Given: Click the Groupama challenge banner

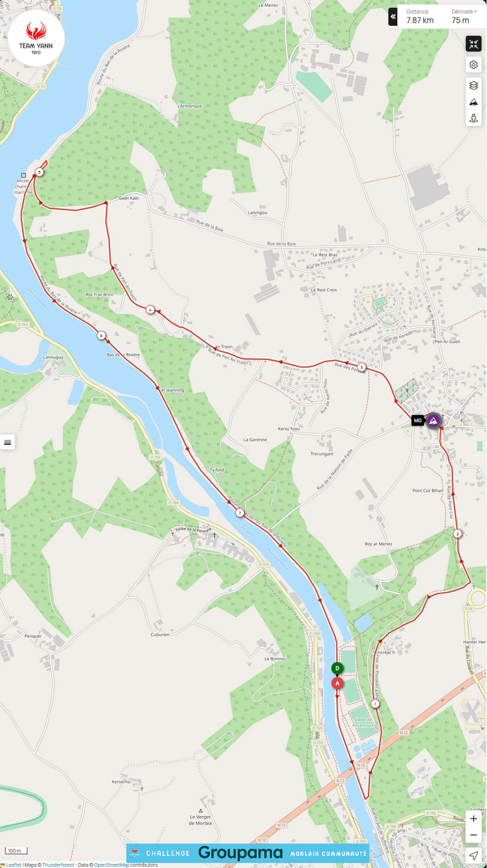Looking at the screenshot, I should click(248, 853).
